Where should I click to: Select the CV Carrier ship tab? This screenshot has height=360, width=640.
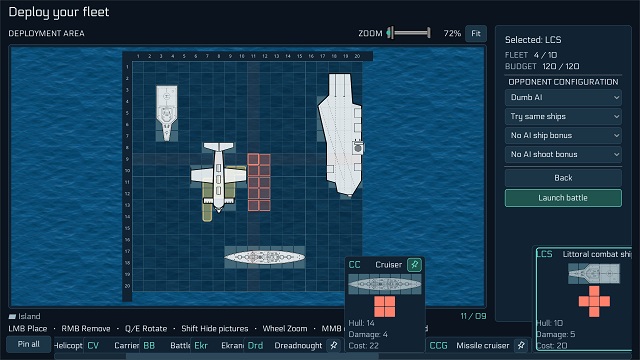(x=112, y=345)
